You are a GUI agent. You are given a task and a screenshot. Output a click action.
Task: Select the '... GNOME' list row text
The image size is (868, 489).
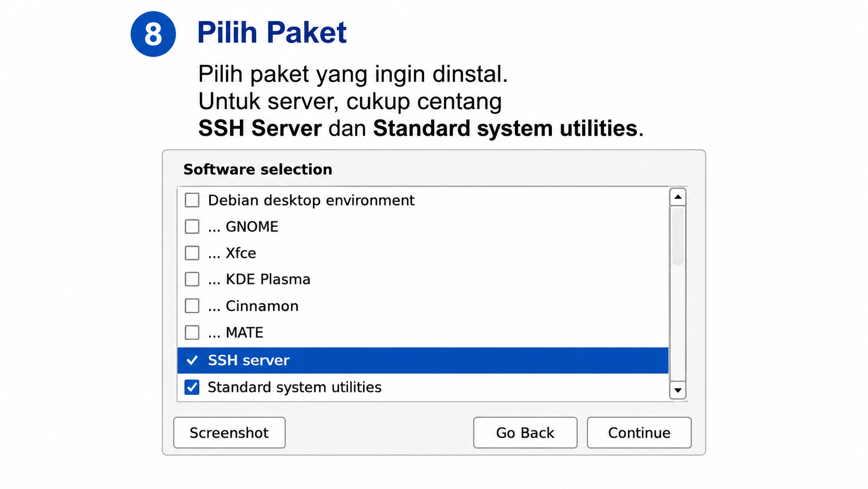click(243, 227)
